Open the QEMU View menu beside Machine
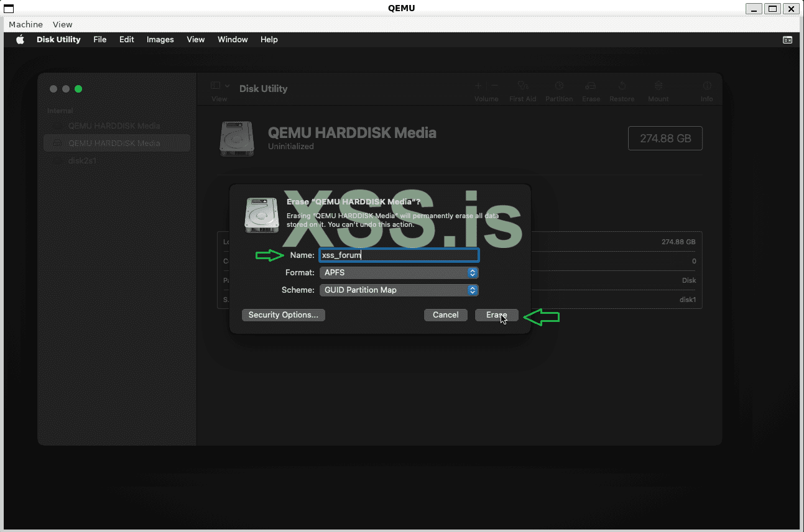The height and width of the screenshot is (532, 804). click(x=63, y=25)
